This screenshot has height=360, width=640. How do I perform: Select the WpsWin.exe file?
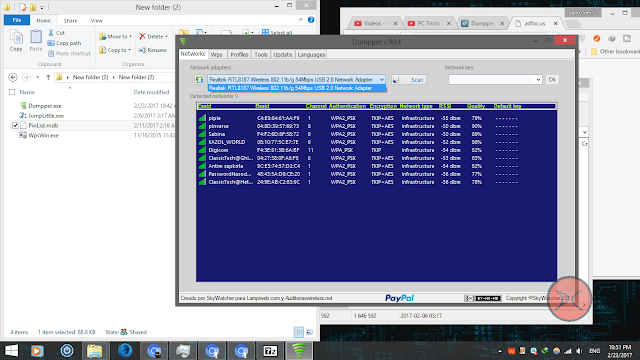(x=43, y=135)
